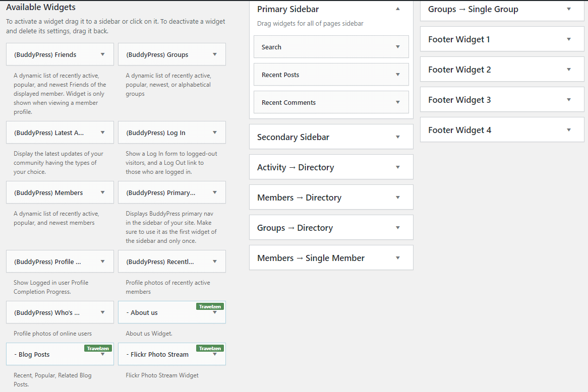Open the Recent Posts widget settings arrow
This screenshot has width=588, height=392.
[x=397, y=75]
